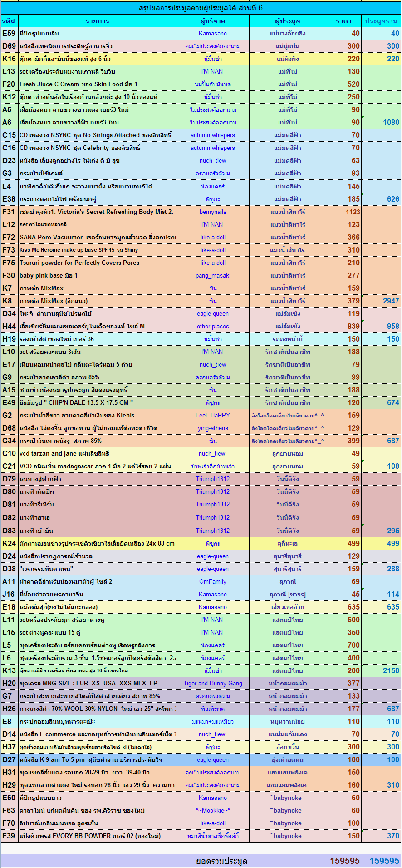Click "Fresh Jiuce C Cream" item cell

[x=97, y=84]
